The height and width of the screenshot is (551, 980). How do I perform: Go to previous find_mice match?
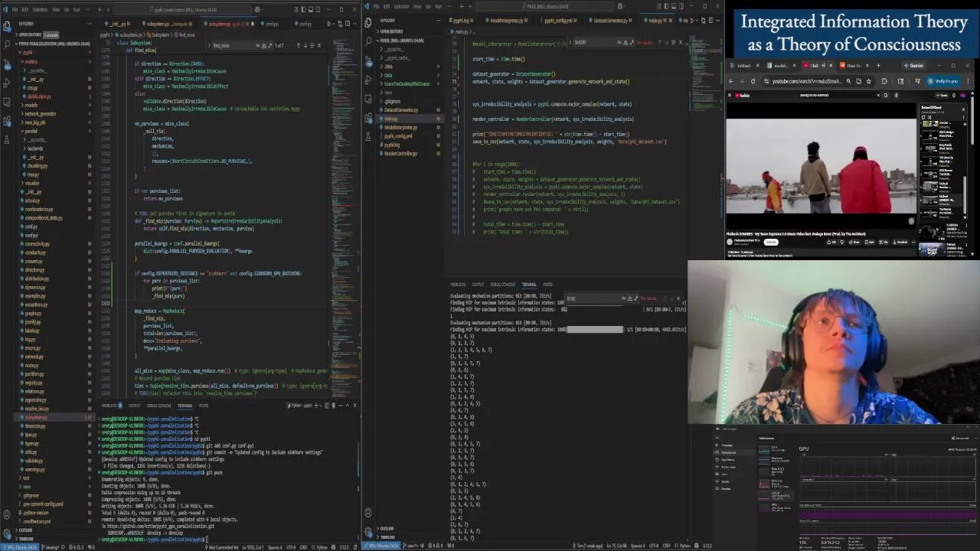299,46
